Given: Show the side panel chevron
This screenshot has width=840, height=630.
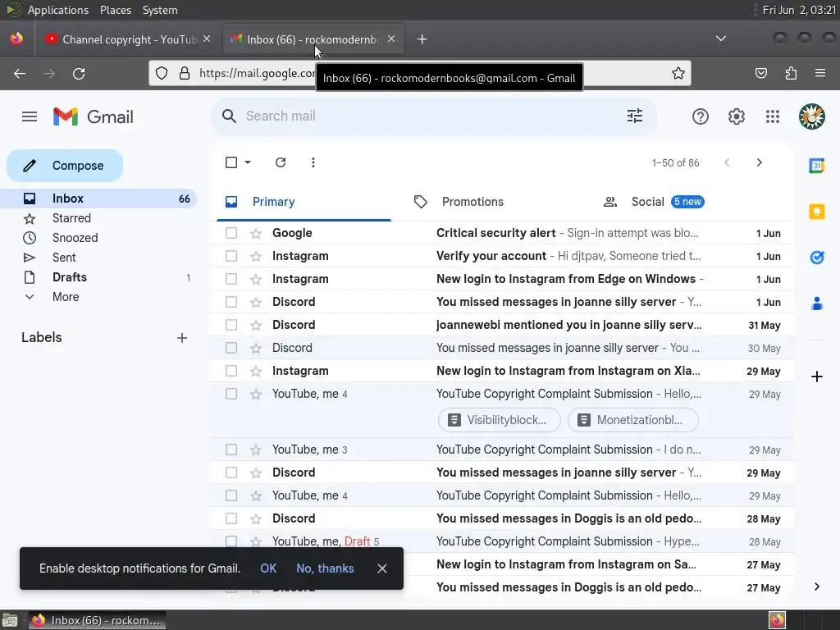Looking at the screenshot, I should tap(816, 587).
